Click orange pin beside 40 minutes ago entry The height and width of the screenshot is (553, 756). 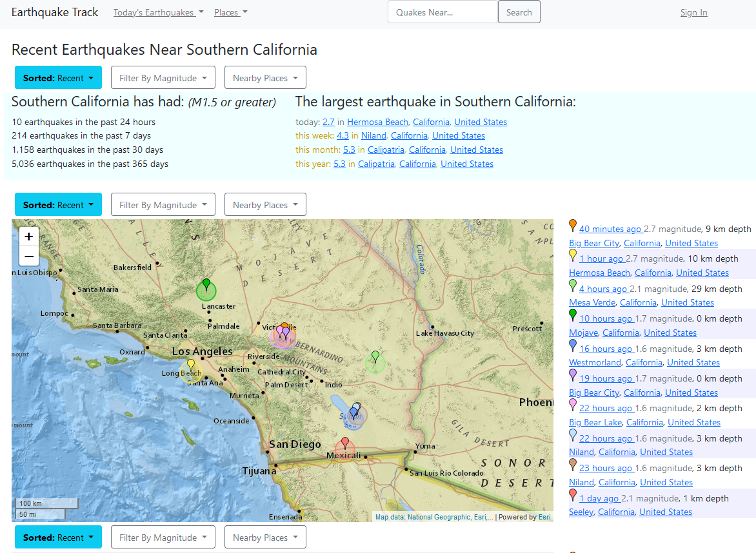click(573, 225)
